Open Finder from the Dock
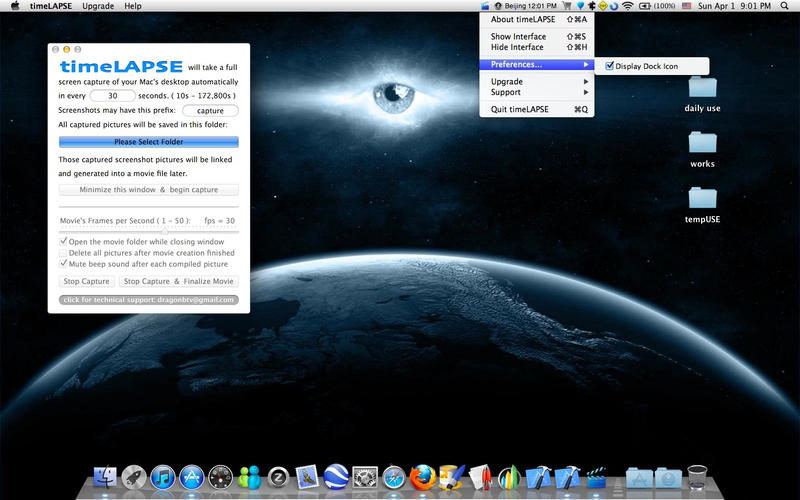 tap(105, 478)
